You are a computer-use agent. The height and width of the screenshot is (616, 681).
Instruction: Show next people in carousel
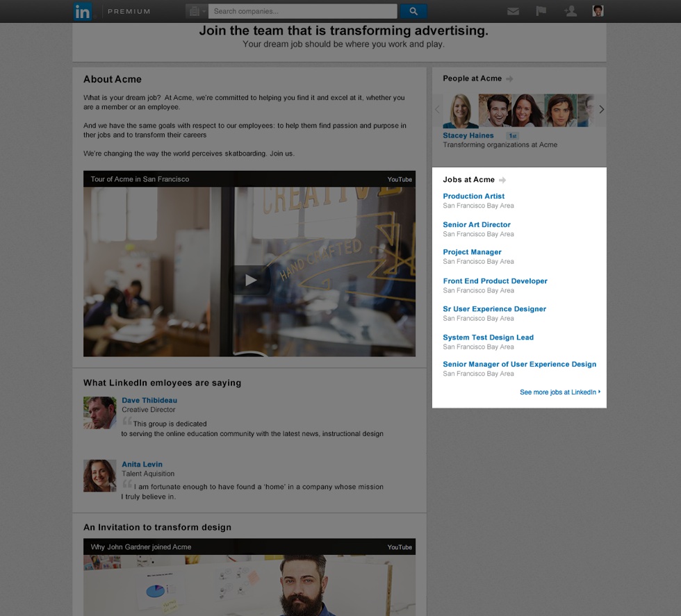click(x=601, y=110)
